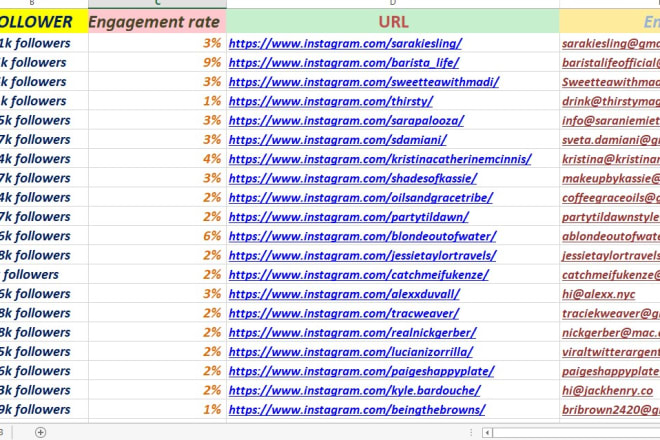Open the thirsty Instagram link

coord(331,101)
